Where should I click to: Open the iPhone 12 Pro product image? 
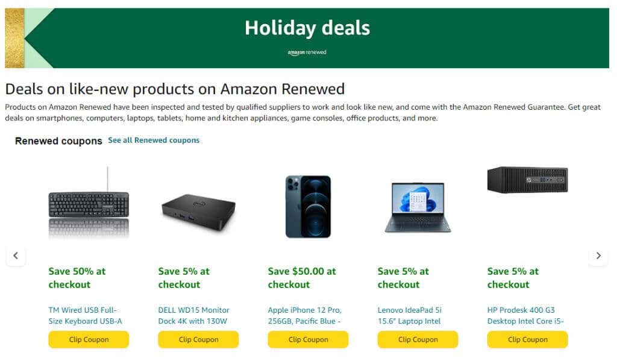coord(308,207)
